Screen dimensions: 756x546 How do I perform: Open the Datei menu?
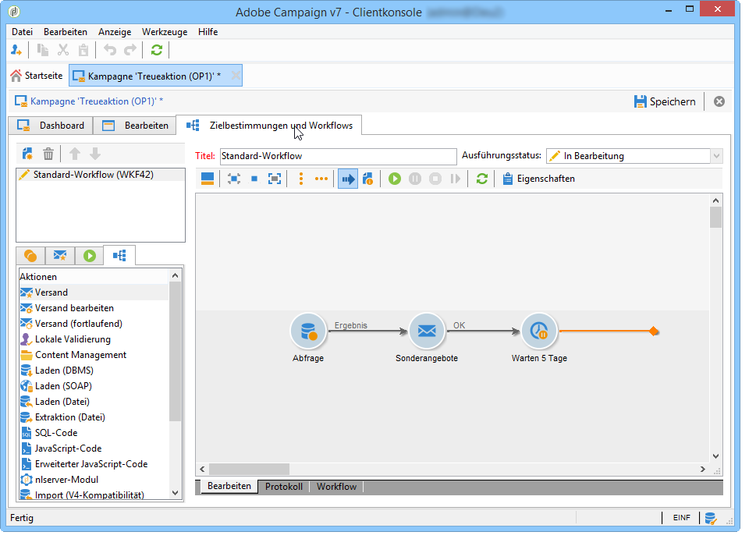[22, 32]
